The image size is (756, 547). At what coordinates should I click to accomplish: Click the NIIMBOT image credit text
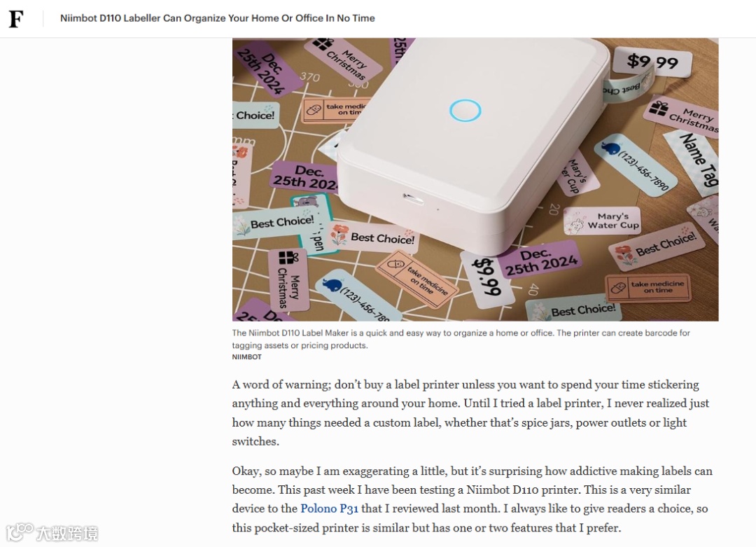click(246, 357)
